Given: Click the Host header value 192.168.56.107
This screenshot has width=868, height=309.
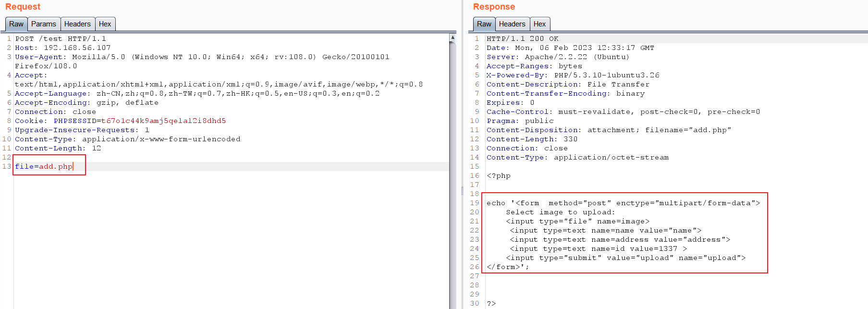Looking at the screenshot, I should coord(77,48).
